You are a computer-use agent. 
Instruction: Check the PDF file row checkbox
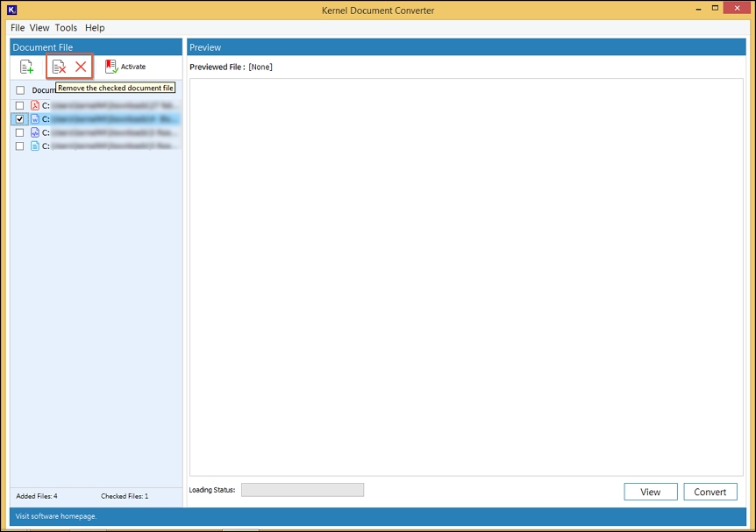point(20,105)
